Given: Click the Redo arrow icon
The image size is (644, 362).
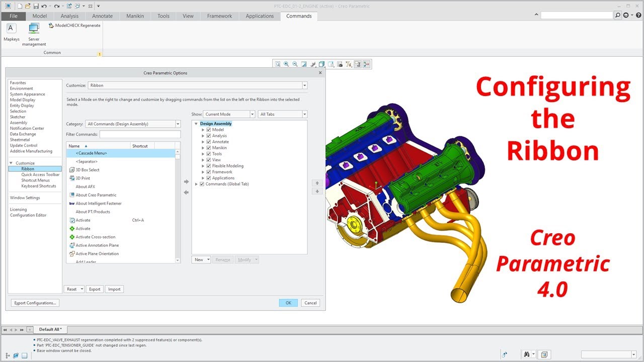Looking at the screenshot, I should (58, 6).
